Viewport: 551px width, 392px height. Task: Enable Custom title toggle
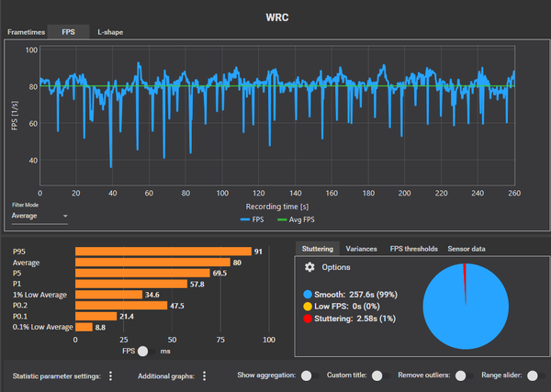[x=380, y=375]
